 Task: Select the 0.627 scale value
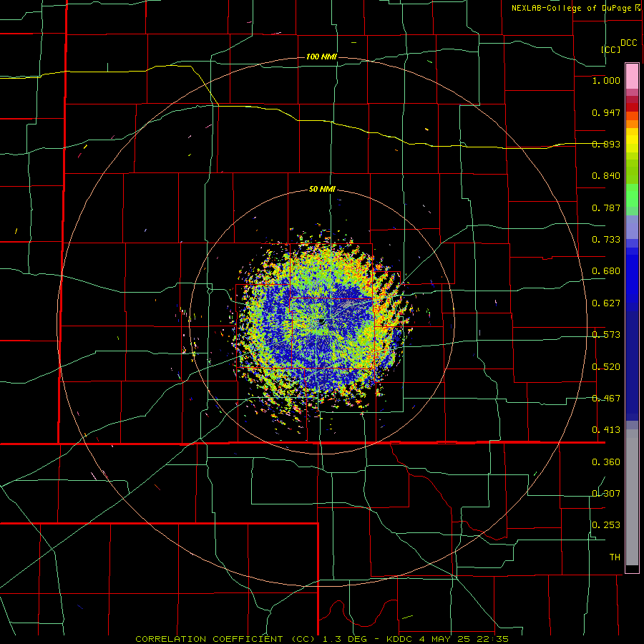click(x=606, y=303)
